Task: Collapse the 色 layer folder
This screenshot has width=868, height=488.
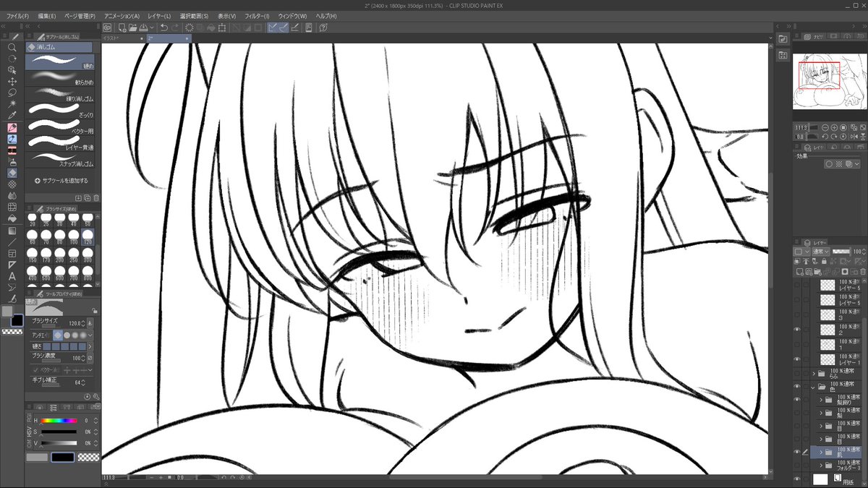Action: click(x=814, y=386)
